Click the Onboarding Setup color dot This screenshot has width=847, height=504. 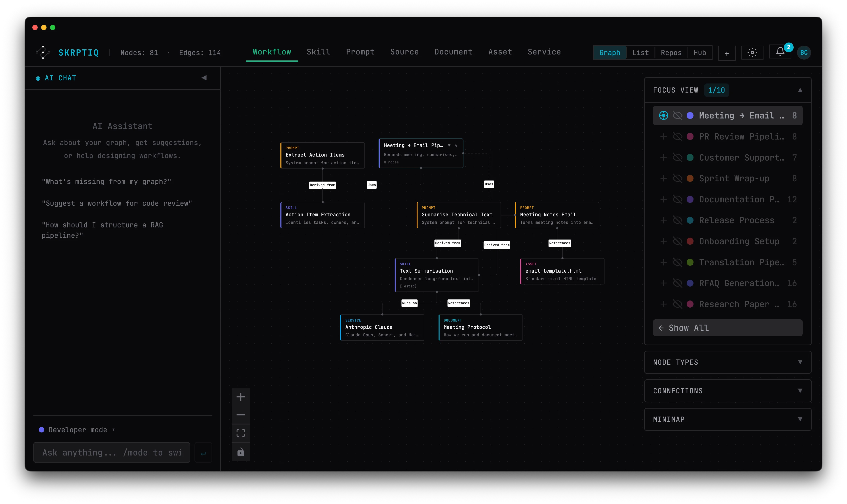(690, 241)
